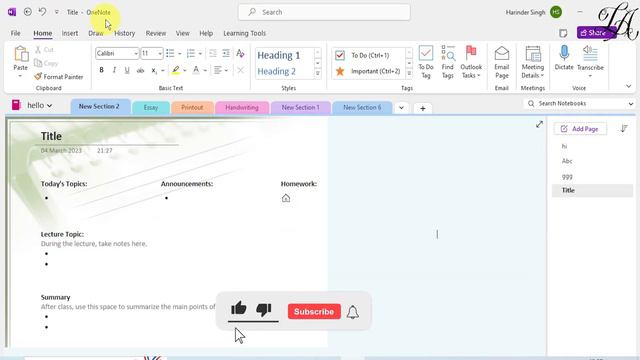The height and width of the screenshot is (360, 640).
Task: Click the To Do Tag button
Action: tap(426, 62)
